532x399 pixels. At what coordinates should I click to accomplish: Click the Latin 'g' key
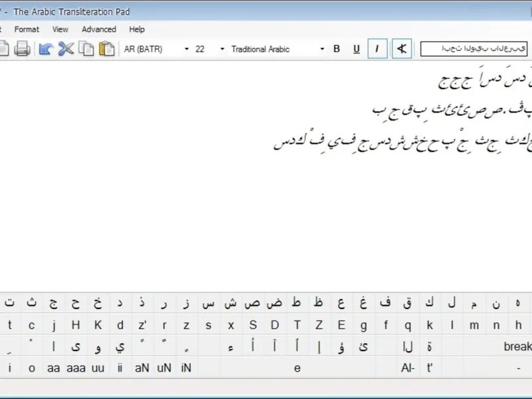coord(363,325)
